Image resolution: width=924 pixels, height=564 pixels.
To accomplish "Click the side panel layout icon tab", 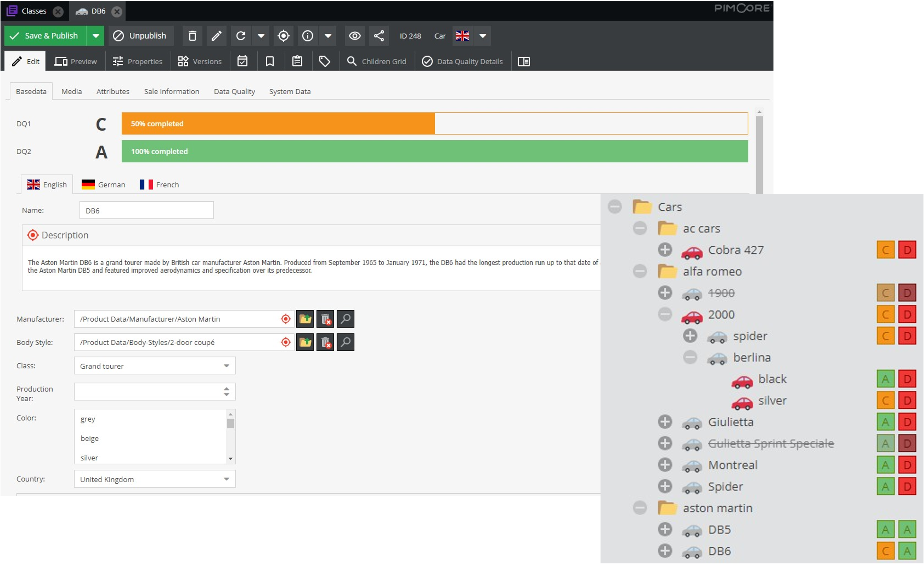I will coord(524,62).
